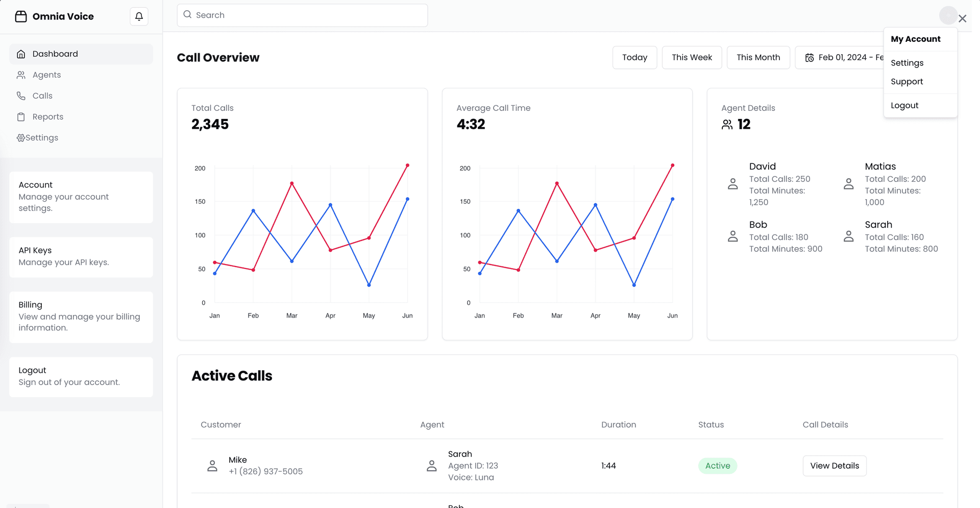Click the 1:44 duration cell
The height and width of the screenshot is (508, 980).
pyautogui.click(x=608, y=466)
